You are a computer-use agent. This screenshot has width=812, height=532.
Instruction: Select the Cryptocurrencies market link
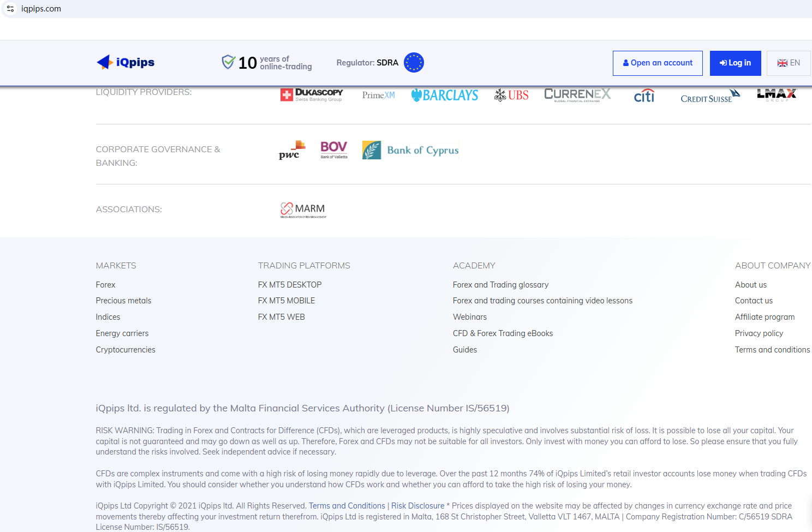tap(126, 350)
